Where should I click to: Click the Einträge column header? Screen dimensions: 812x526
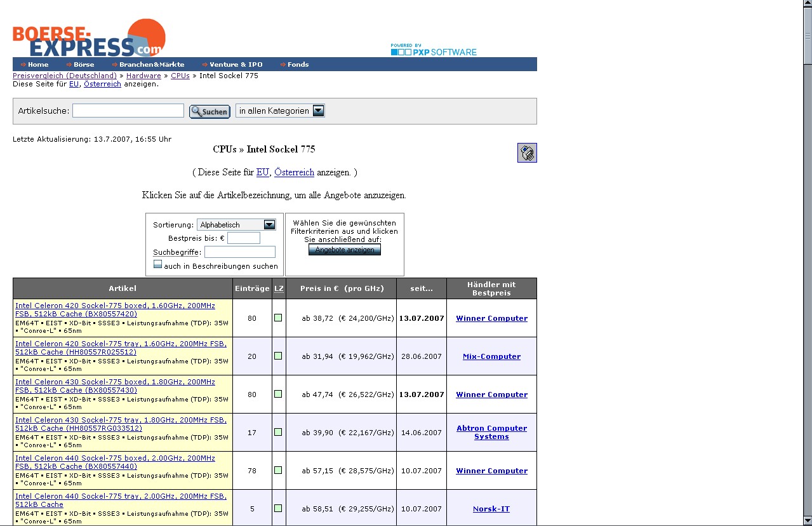click(x=252, y=288)
